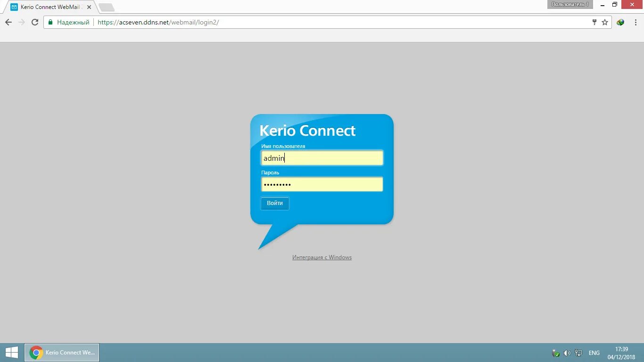This screenshot has width=644, height=362.
Task: Focus the Имя пользователя field containing admin
Action: tap(322, 158)
